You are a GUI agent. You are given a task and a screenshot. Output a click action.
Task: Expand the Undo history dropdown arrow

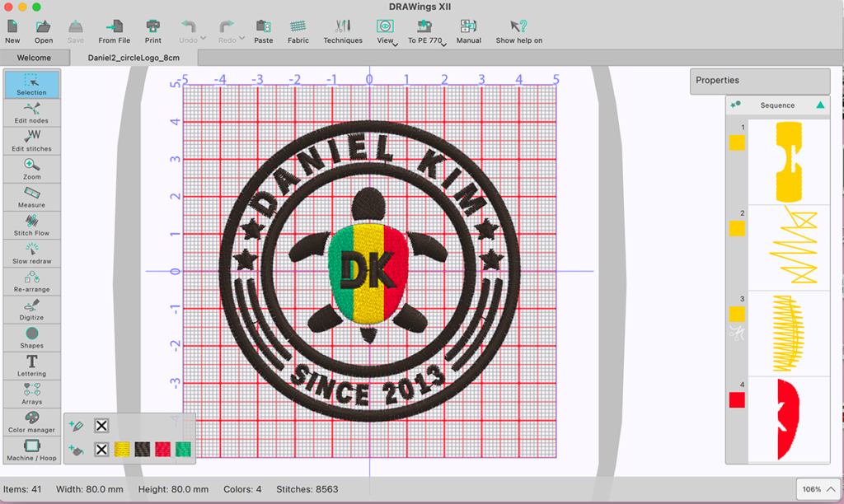(x=203, y=38)
